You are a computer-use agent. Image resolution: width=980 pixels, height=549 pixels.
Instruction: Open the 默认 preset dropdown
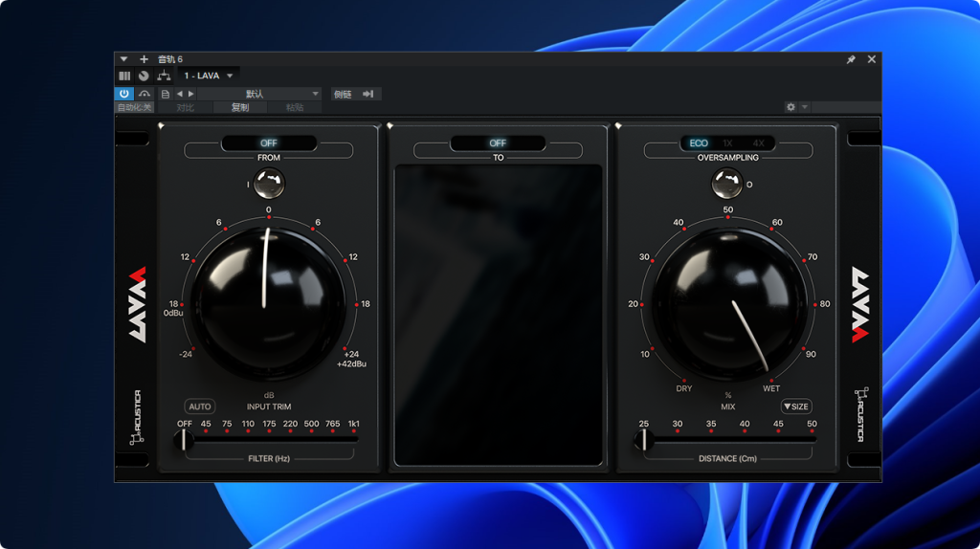(259, 94)
